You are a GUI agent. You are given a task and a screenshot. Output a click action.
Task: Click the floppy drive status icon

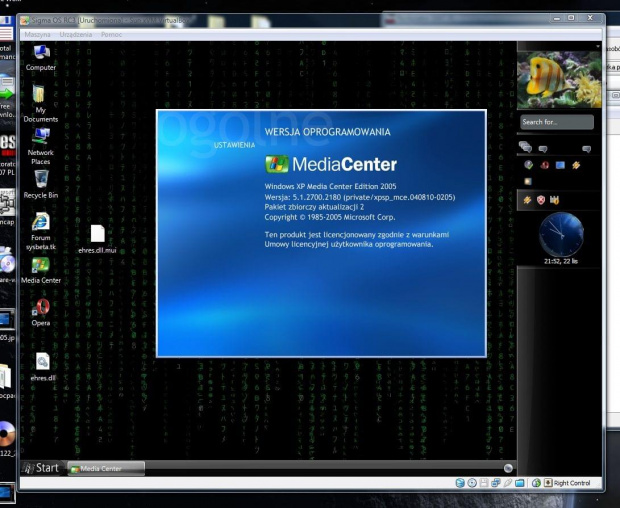click(484, 483)
